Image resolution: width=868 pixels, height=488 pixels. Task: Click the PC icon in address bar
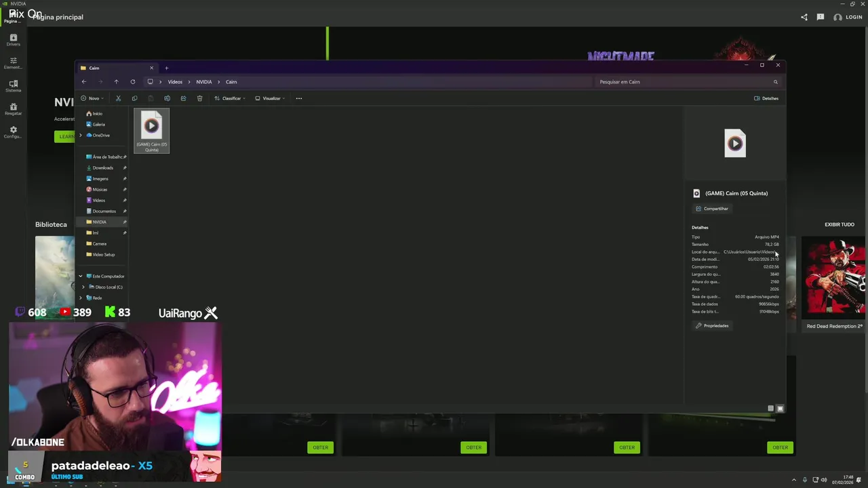click(150, 81)
